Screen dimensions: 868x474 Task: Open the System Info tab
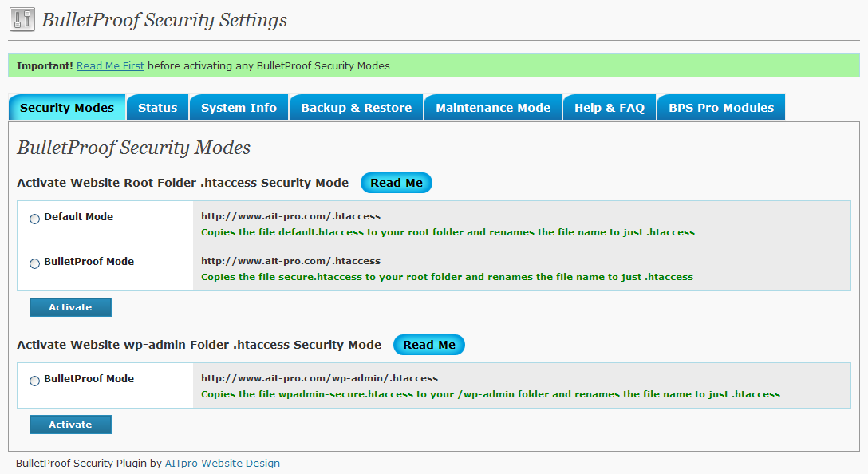tap(239, 108)
